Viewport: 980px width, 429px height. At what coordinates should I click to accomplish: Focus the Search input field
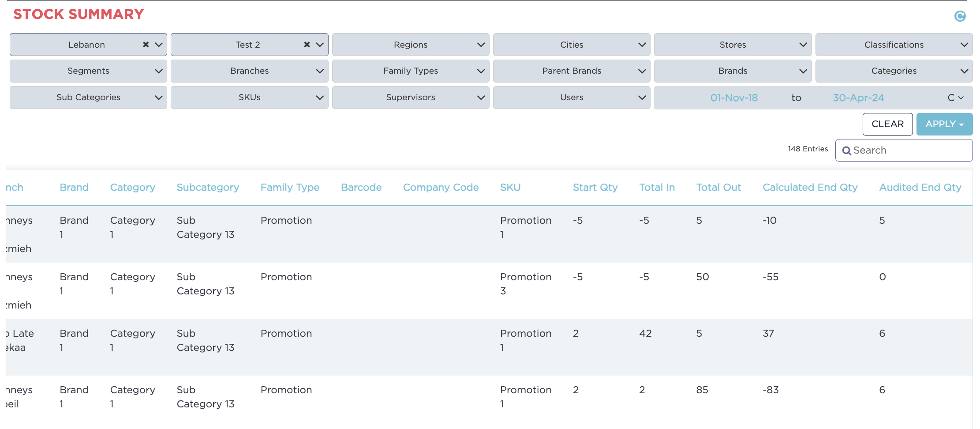[x=909, y=151]
